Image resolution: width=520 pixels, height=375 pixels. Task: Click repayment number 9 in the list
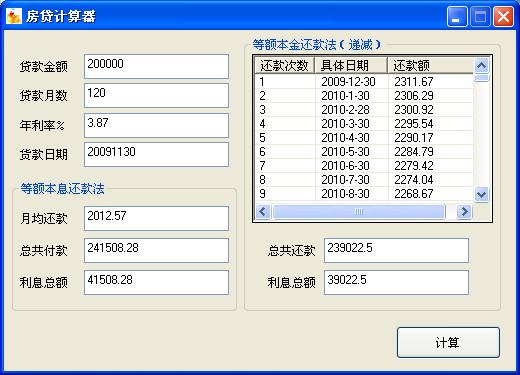pos(262,194)
